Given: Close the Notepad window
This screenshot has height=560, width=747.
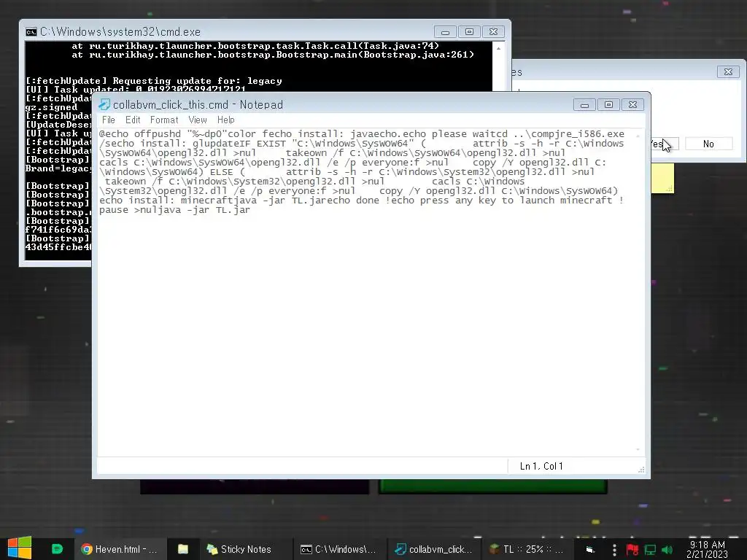Looking at the screenshot, I should tap(632, 105).
